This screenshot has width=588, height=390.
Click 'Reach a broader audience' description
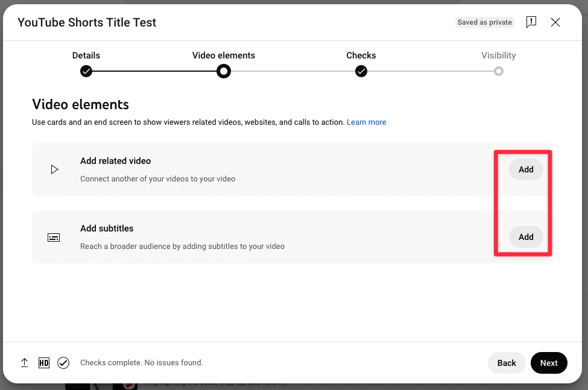[x=182, y=246]
